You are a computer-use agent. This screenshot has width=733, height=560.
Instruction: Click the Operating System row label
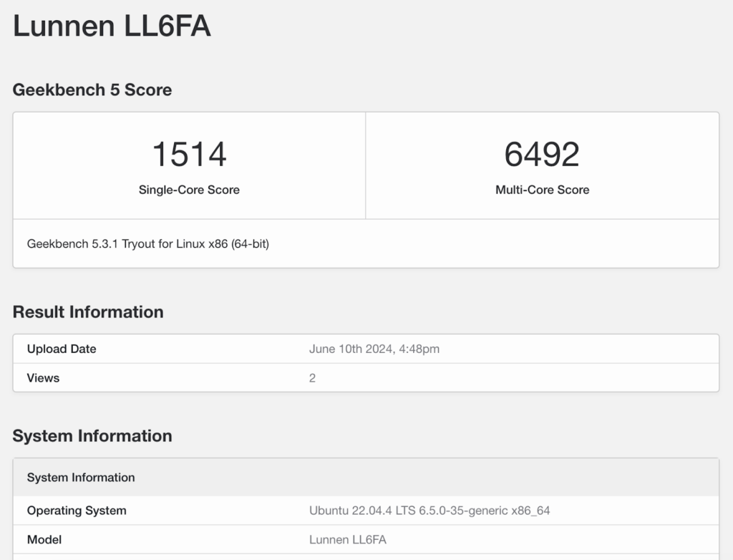[77, 511]
